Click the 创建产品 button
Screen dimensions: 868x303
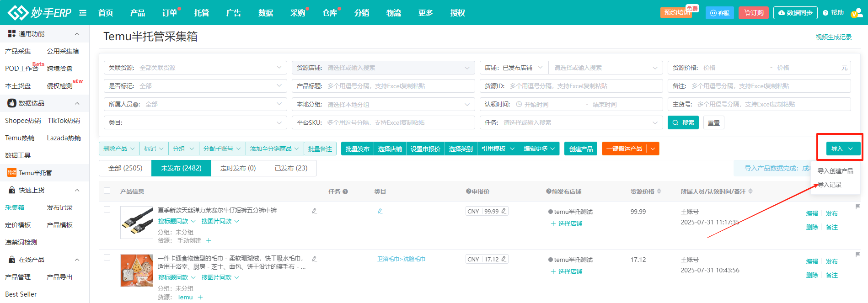click(x=581, y=149)
